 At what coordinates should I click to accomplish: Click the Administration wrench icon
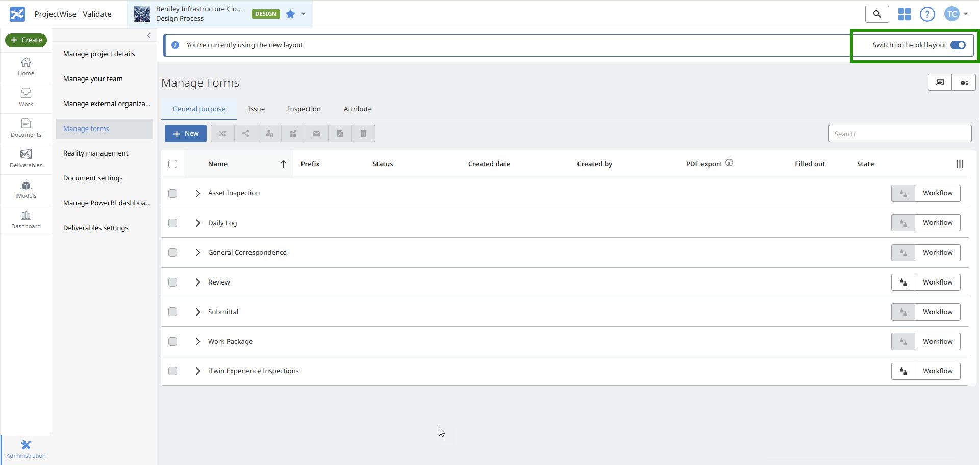coord(26,445)
